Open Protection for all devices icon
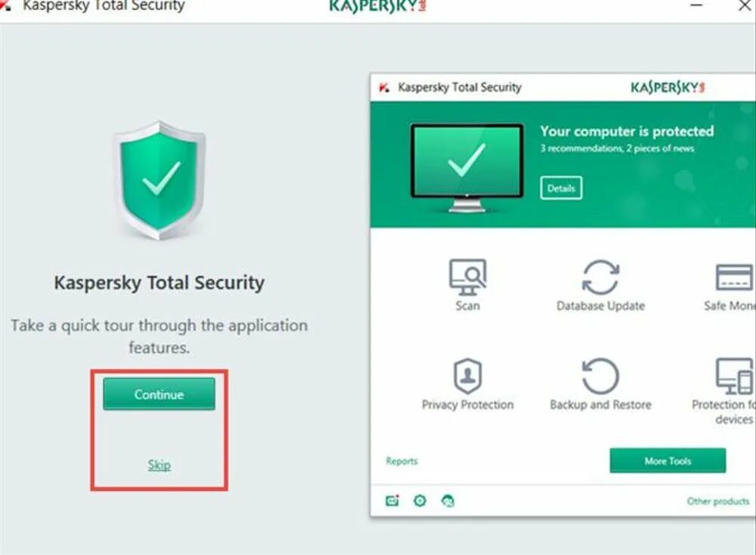This screenshot has width=756, height=555. [x=734, y=376]
